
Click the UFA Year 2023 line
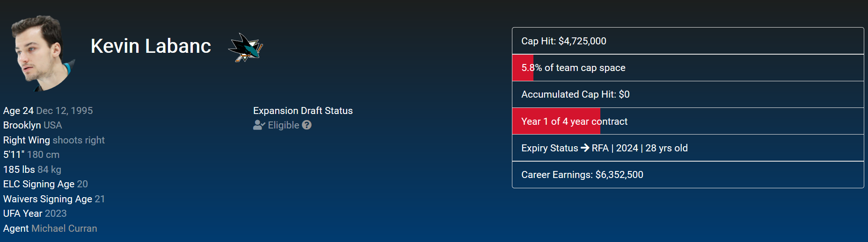click(x=35, y=214)
